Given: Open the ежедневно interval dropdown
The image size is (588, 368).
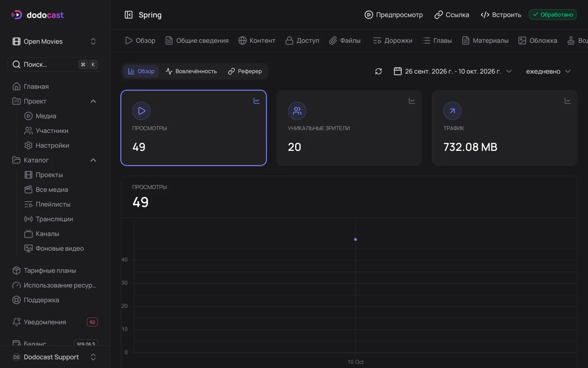Looking at the screenshot, I should tap(548, 71).
